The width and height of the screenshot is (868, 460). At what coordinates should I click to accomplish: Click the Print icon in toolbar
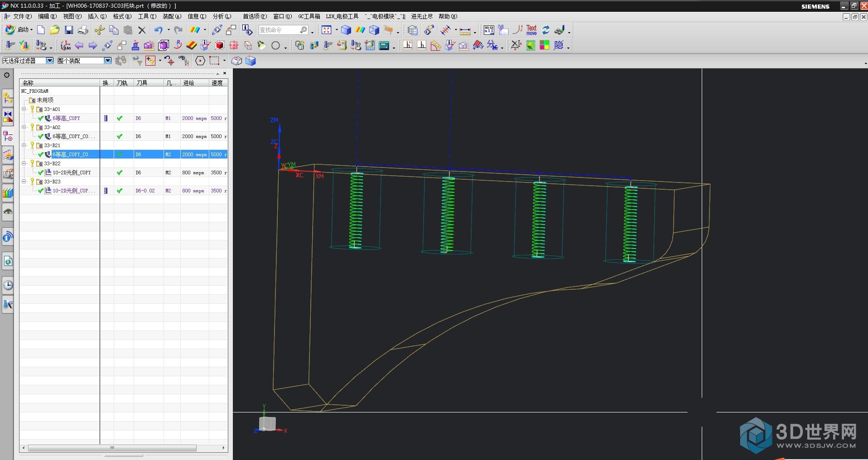click(83, 30)
